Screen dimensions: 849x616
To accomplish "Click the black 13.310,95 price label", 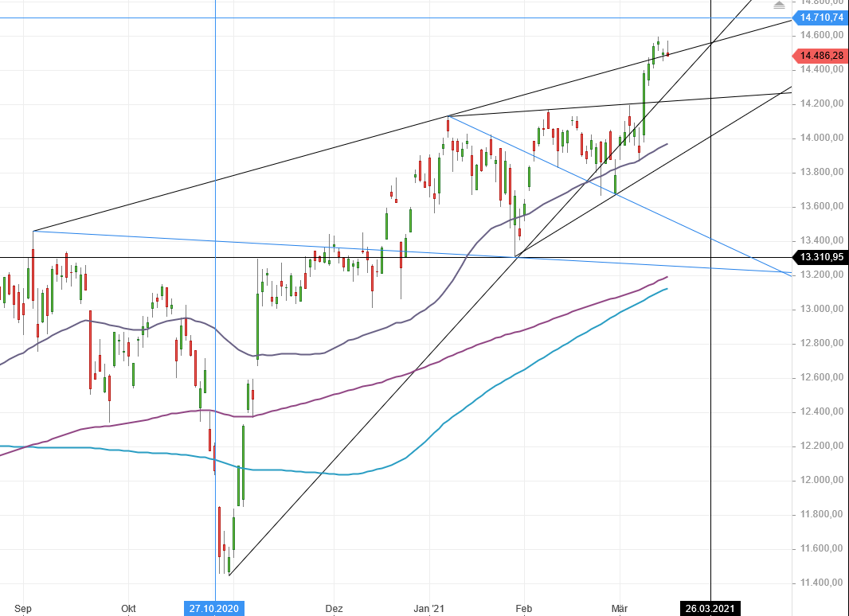I will [x=819, y=257].
